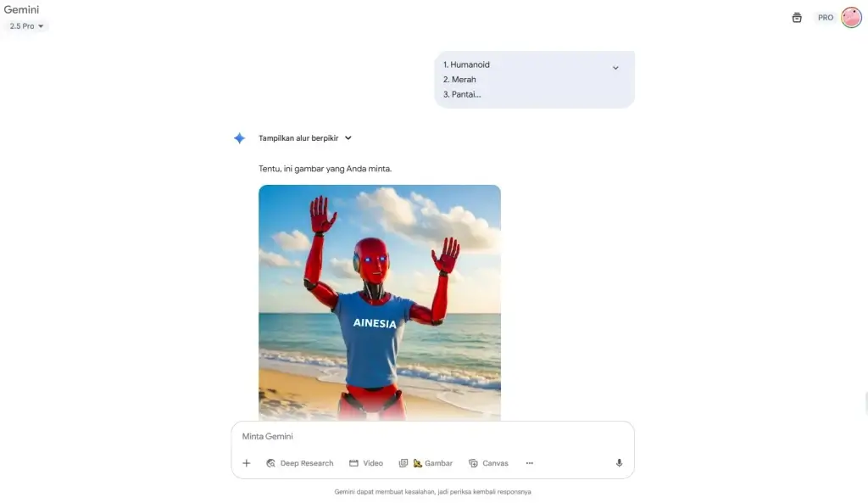The height and width of the screenshot is (503, 868).
Task: Toggle the Video tool chip
Action: (x=366, y=463)
